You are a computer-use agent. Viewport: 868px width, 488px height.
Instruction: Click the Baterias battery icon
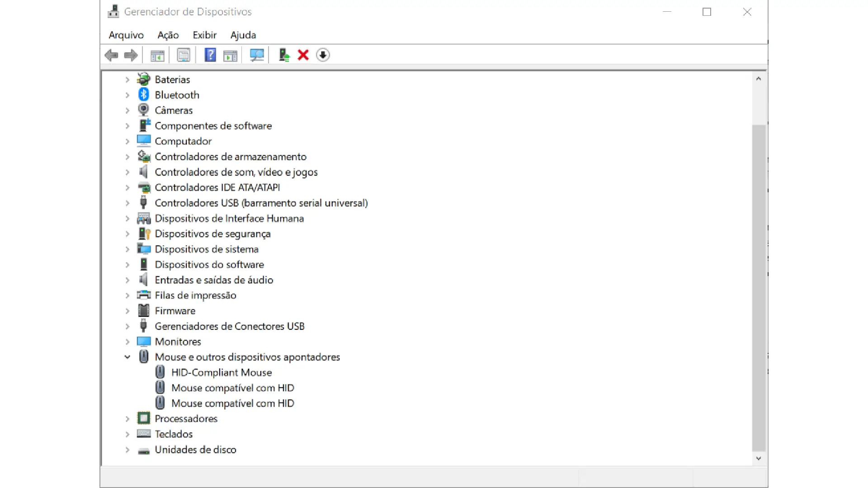pos(144,79)
